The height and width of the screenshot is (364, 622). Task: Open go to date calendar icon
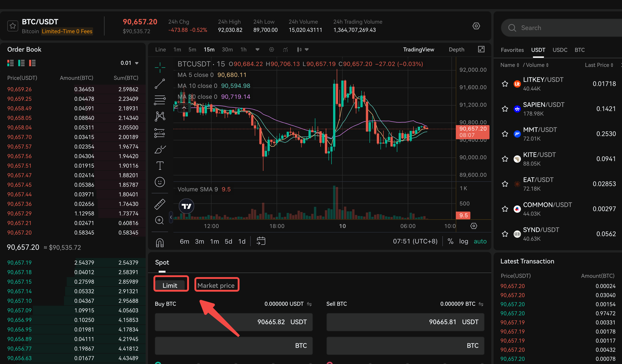(261, 241)
